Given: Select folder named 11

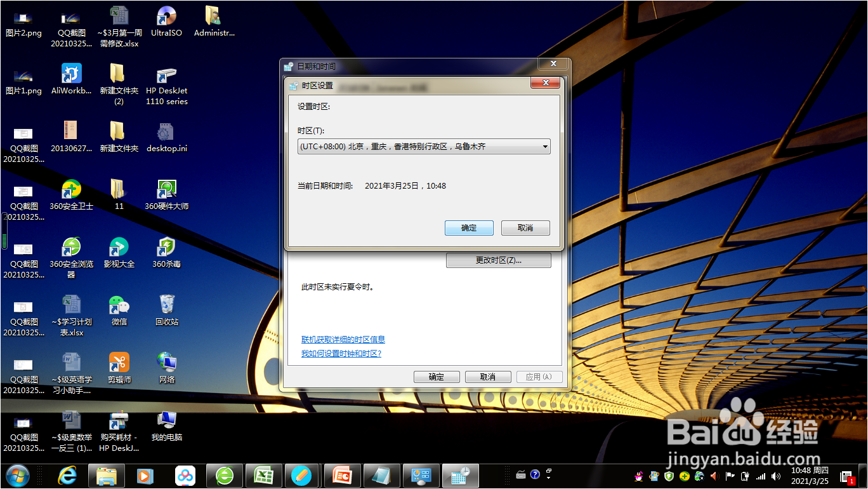Looking at the screenshot, I should pos(119,195).
